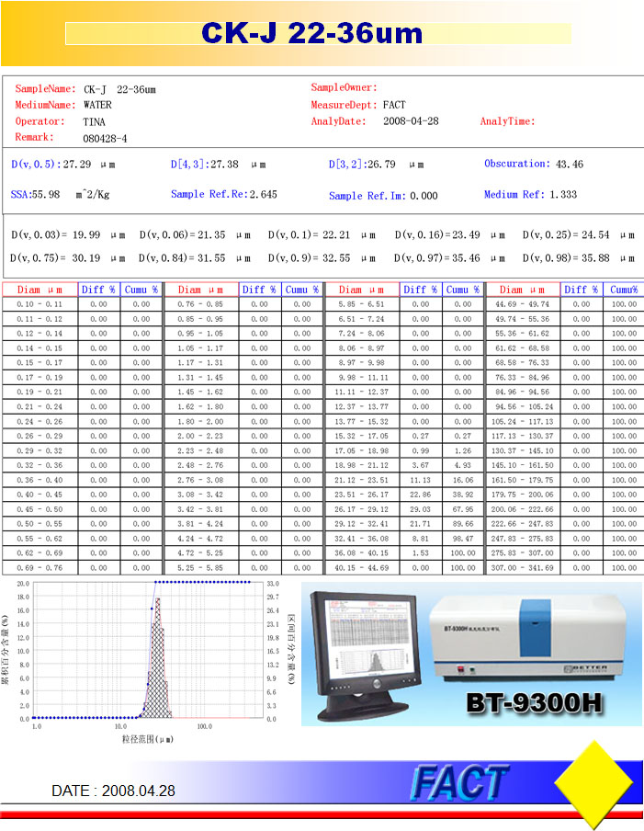Click the Obscuration 43.46 value
The width and height of the screenshot is (644, 831).
click(570, 165)
